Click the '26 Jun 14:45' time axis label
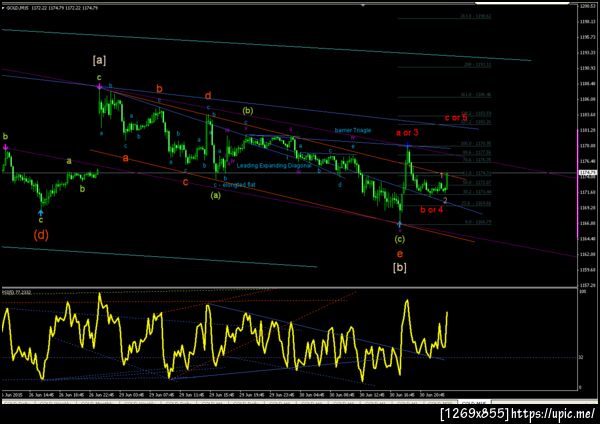 [x=41, y=395]
